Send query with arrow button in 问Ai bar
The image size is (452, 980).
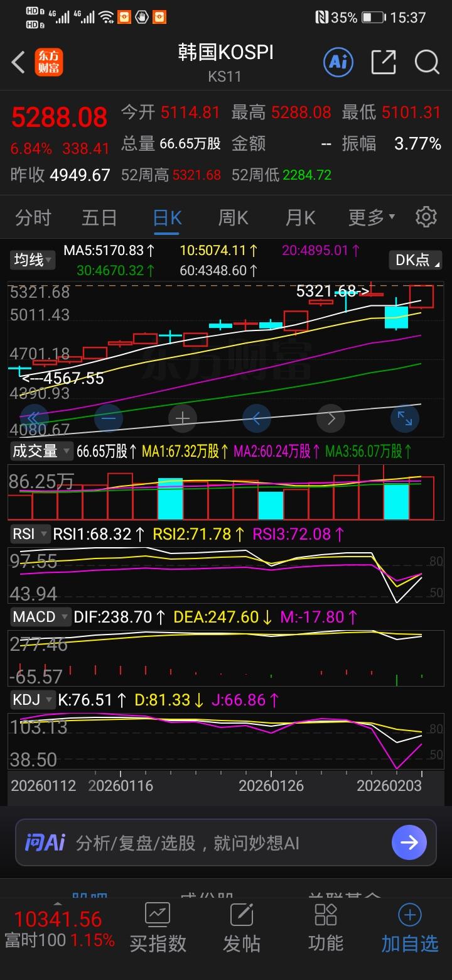click(409, 842)
